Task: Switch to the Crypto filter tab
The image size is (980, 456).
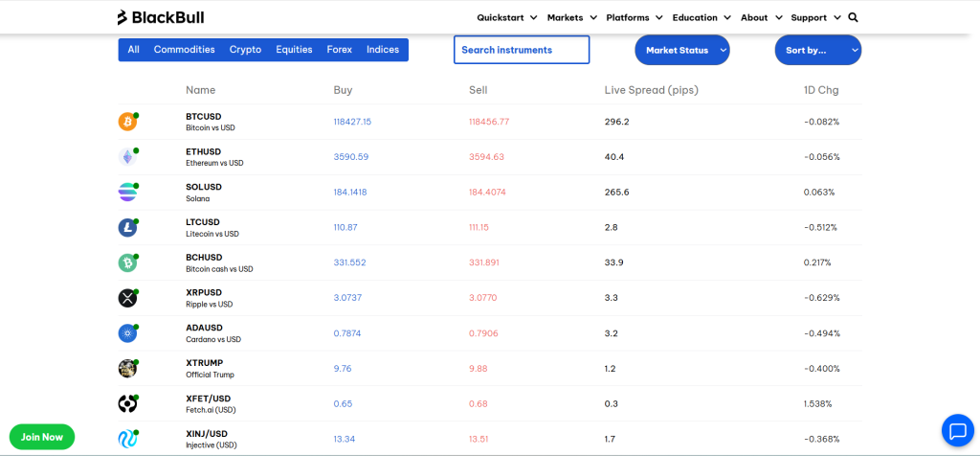Action: point(245,50)
